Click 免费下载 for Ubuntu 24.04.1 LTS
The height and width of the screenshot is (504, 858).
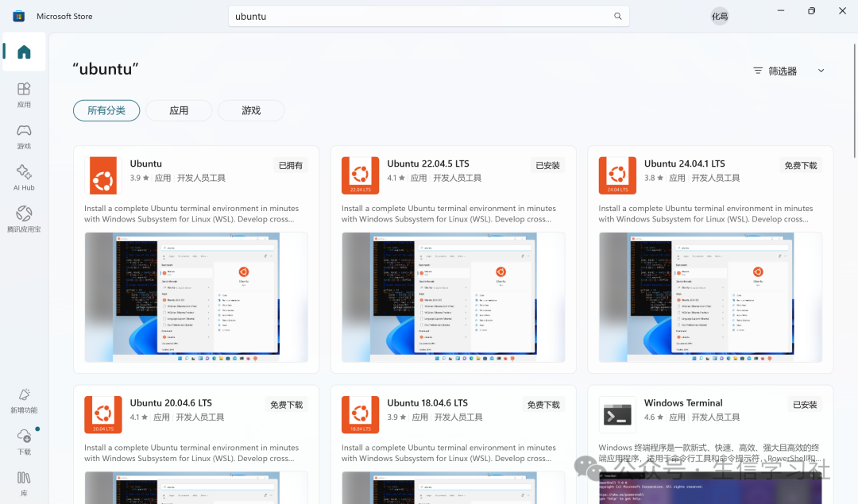click(801, 166)
